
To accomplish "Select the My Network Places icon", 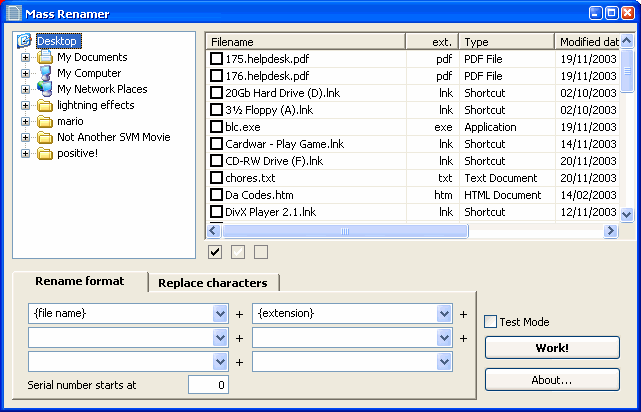I will click(44, 89).
